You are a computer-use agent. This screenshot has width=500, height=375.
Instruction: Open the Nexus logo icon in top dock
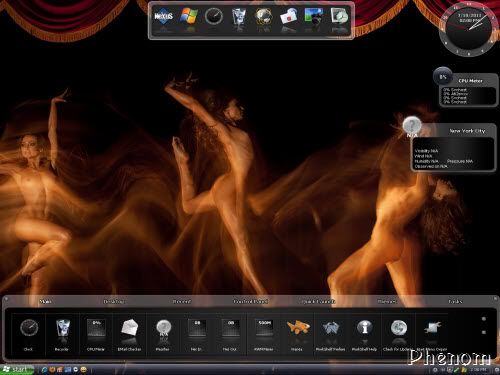click(x=163, y=16)
